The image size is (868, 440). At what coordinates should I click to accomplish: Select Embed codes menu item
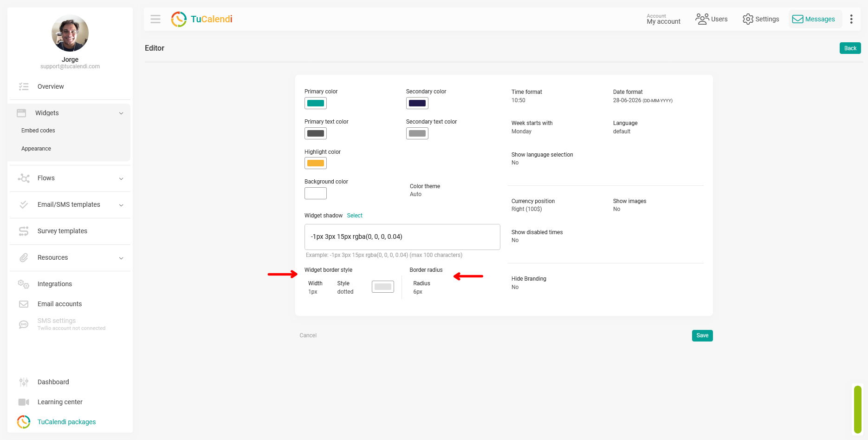[x=38, y=131]
